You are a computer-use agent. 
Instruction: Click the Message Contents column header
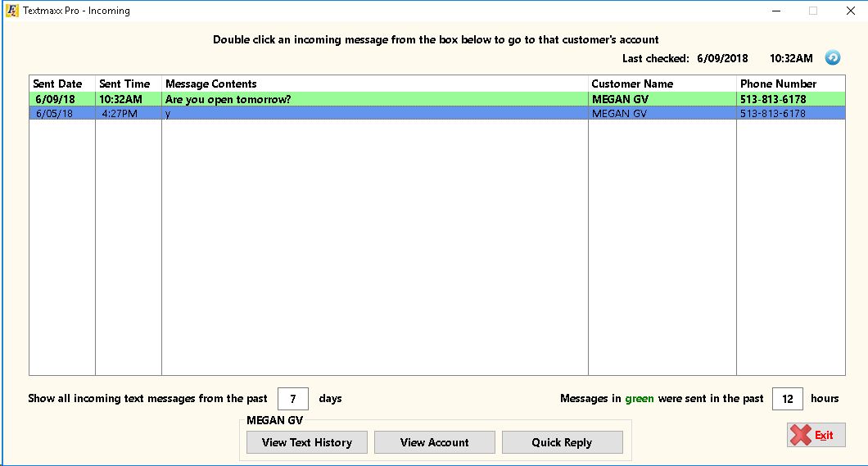[x=211, y=84]
